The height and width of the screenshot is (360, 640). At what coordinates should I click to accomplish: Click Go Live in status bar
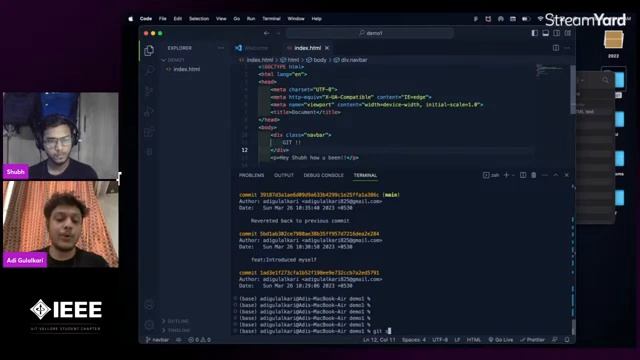[501, 340]
